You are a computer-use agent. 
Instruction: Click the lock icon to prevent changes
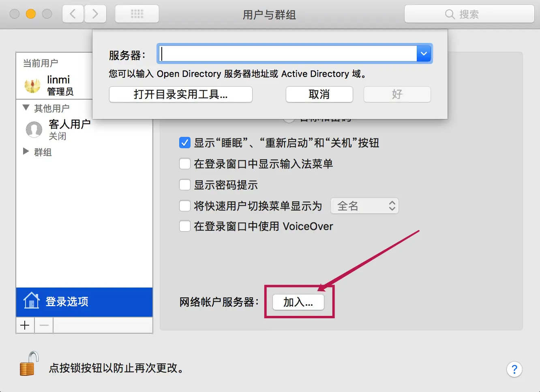pos(29,364)
